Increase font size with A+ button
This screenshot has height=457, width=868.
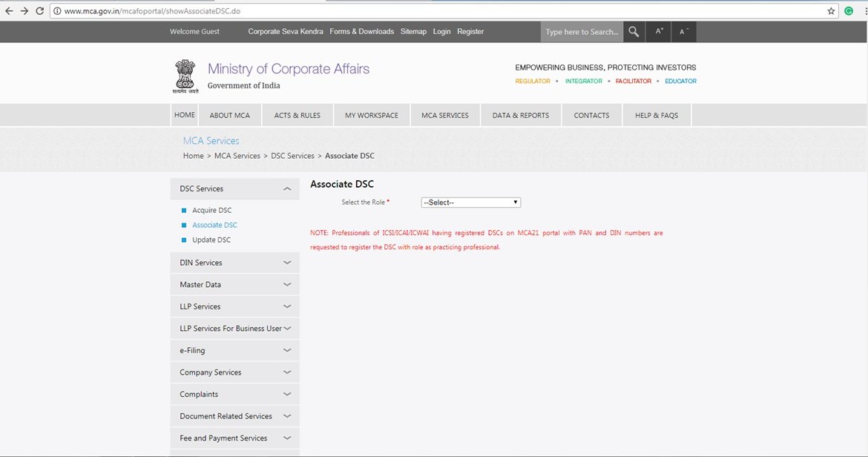659,32
